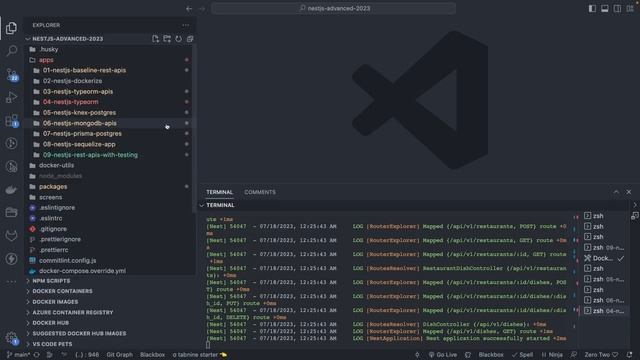Open the docker-utils folder

click(x=108, y=165)
